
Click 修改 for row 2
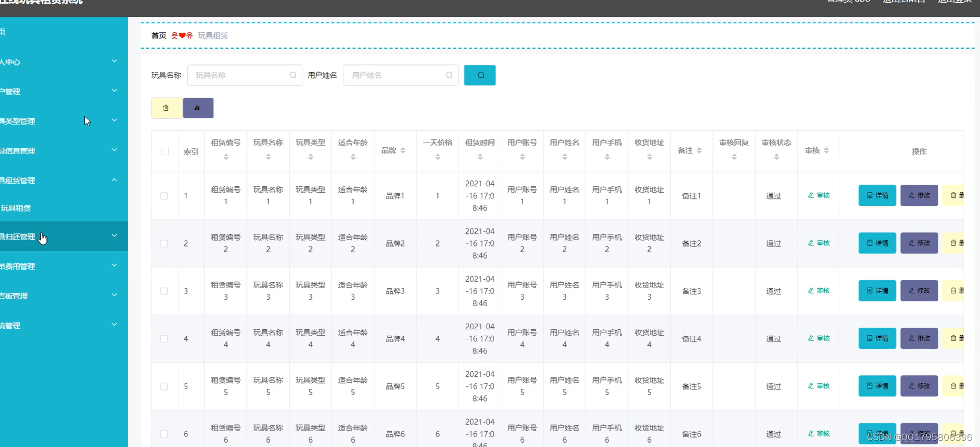919,243
